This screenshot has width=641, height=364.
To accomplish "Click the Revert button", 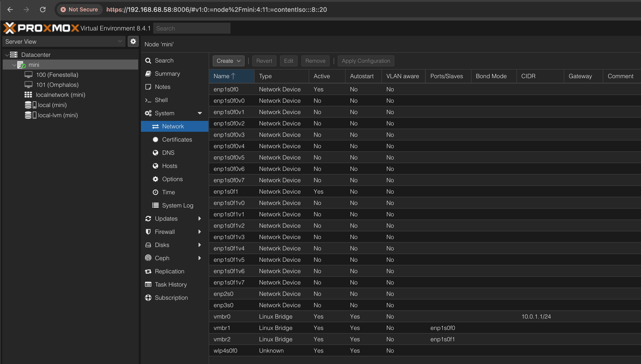I will tap(264, 61).
